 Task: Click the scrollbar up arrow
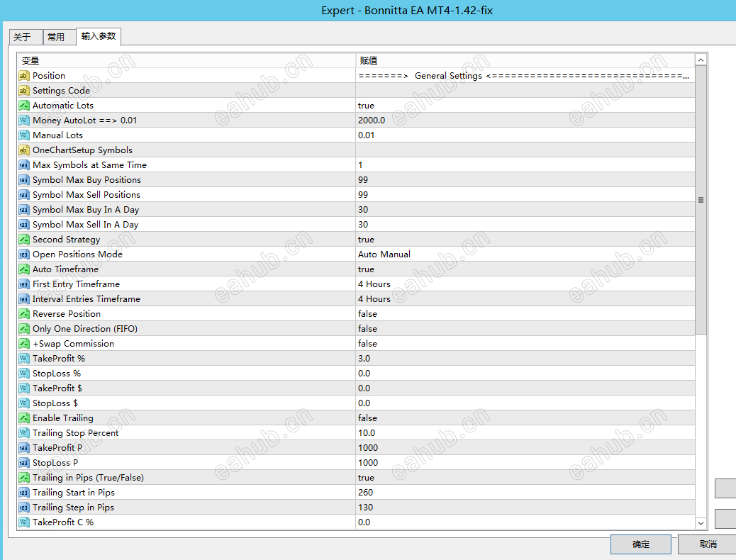[701, 60]
